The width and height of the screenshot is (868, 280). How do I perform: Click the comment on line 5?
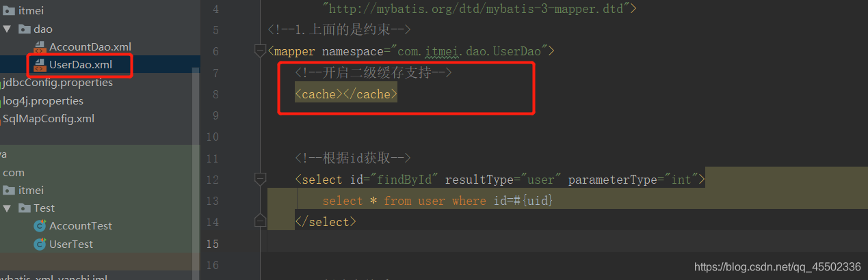point(339,30)
